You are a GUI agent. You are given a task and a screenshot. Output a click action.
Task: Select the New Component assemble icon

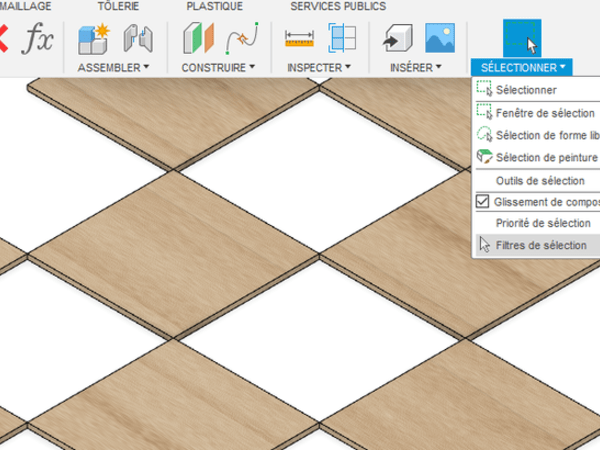(93, 40)
